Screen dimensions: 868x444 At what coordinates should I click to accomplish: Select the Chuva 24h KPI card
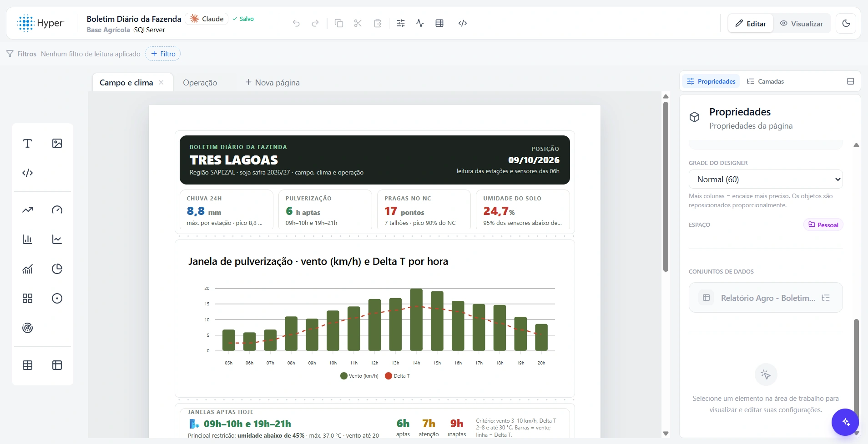(x=227, y=210)
